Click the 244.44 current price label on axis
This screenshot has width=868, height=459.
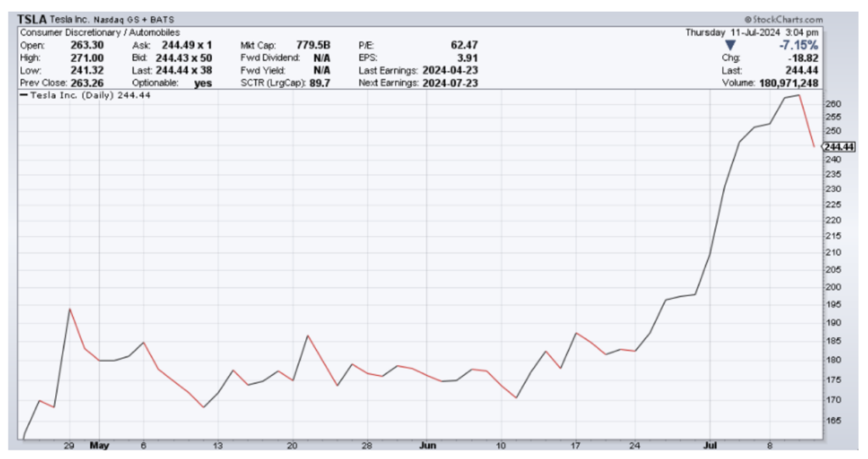pos(839,147)
